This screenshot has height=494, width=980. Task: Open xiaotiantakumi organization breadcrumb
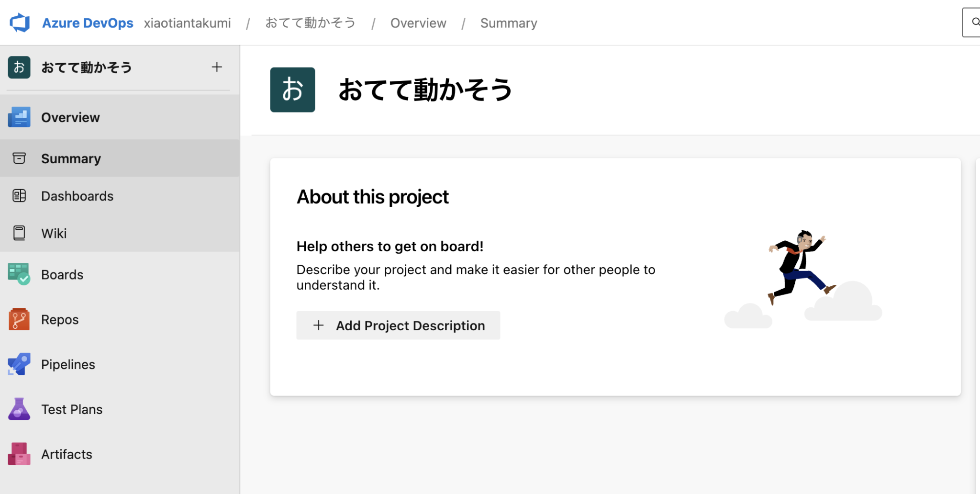point(188,23)
